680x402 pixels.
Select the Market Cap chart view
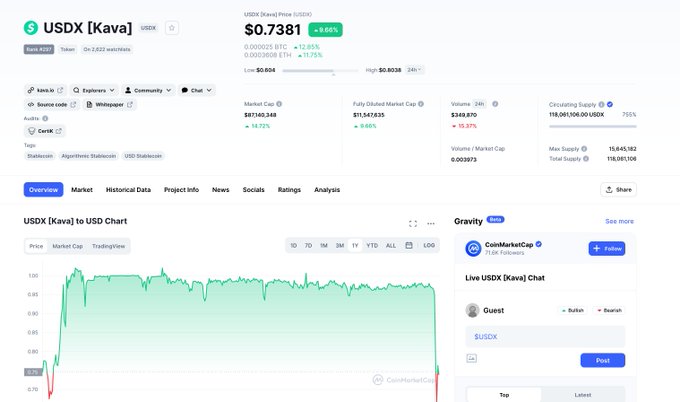67,246
